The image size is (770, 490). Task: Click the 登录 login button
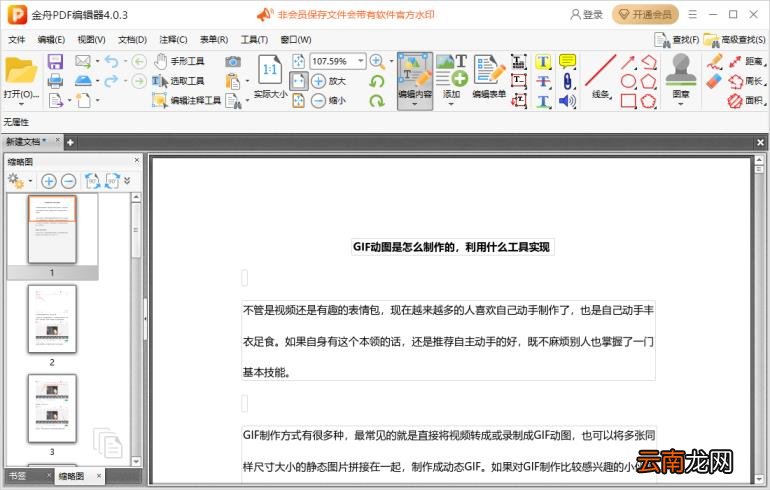pyautogui.click(x=586, y=15)
